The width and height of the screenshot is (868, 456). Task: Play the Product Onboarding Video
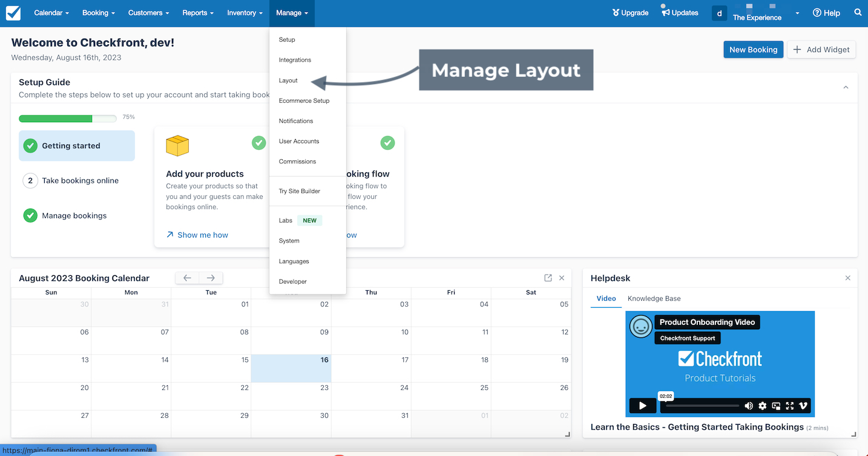click(643, 406)
